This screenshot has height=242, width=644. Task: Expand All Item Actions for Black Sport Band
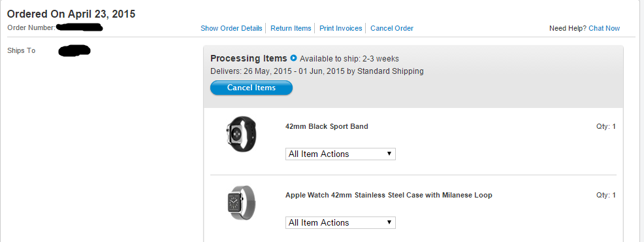340,154
